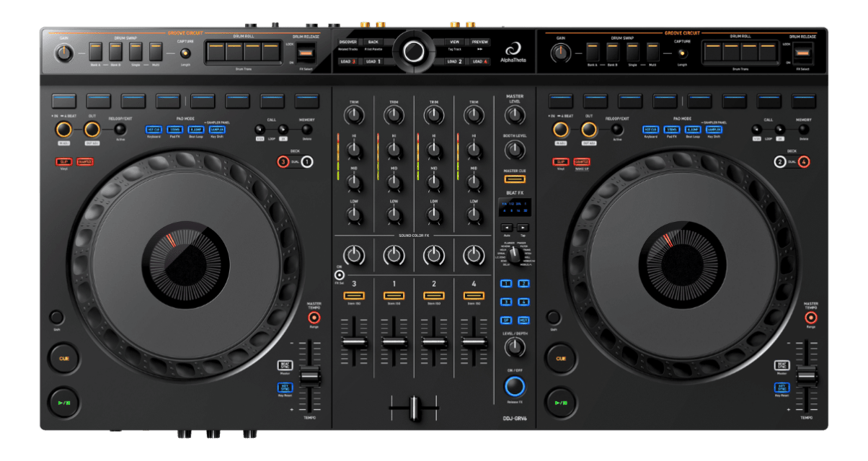
Task: Click the left deck TEMPO slider
Action: pyautogui.click(x=309, y=375)
